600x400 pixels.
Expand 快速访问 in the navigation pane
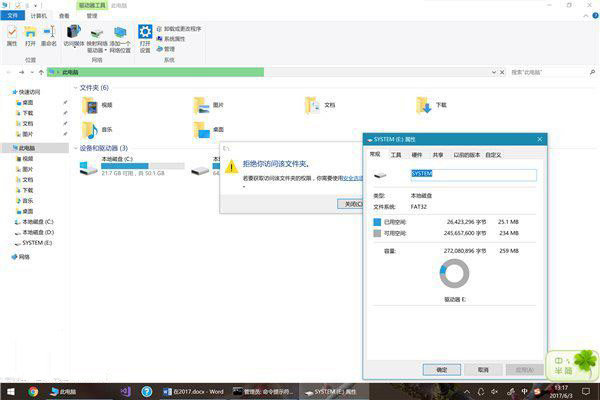point(8,91)
